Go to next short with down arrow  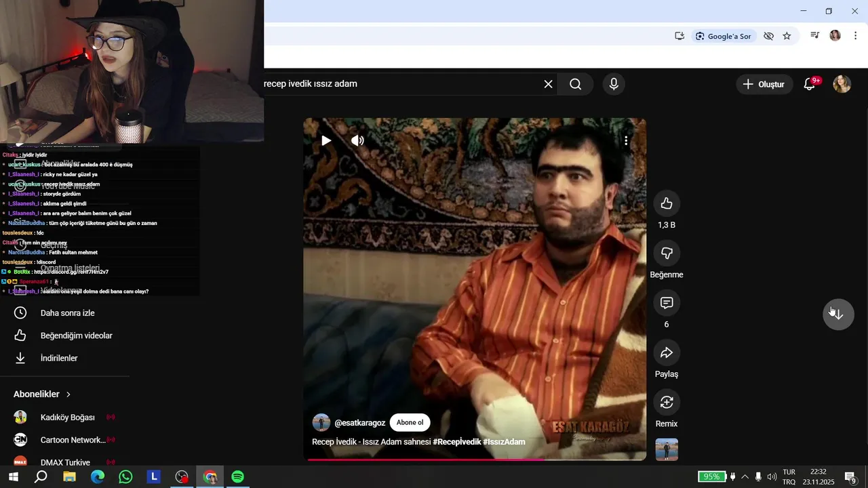[x=838, y=314]
